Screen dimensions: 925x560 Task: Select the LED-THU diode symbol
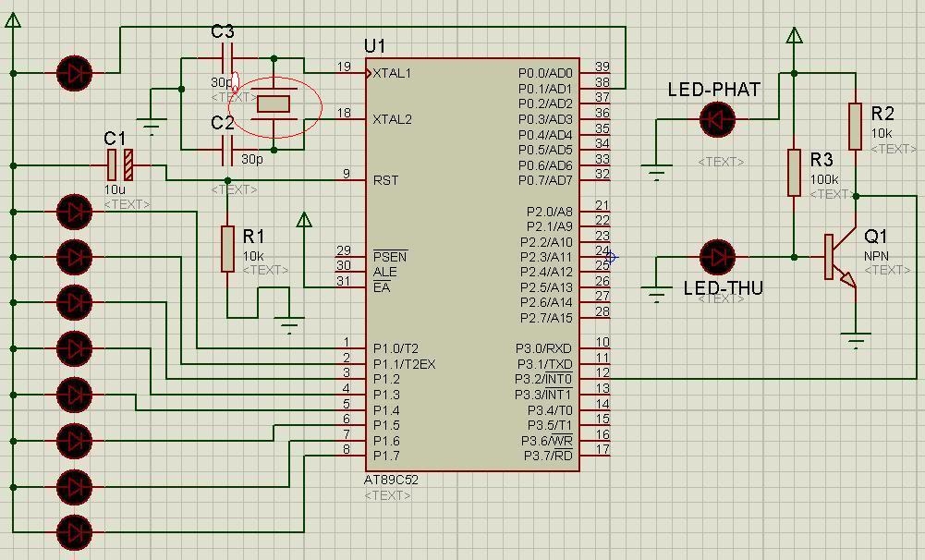[x=717, y=257]
